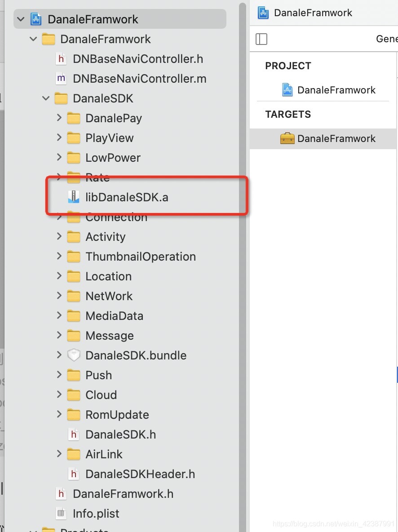This screenshot has height=532, width=398.
Task: Click the plist icon of Info.plist
Action: [x=61, y=513]
